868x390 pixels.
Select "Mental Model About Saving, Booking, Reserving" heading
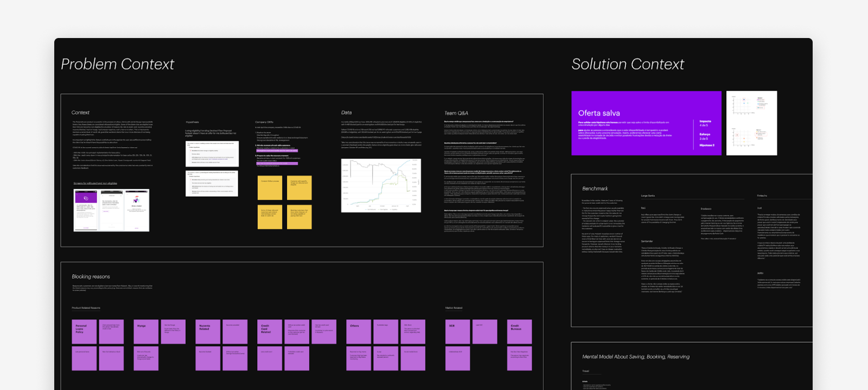635,357
